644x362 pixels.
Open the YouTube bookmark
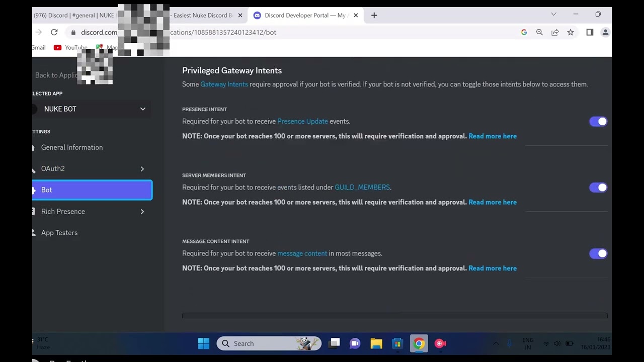[x=70, y=48]
